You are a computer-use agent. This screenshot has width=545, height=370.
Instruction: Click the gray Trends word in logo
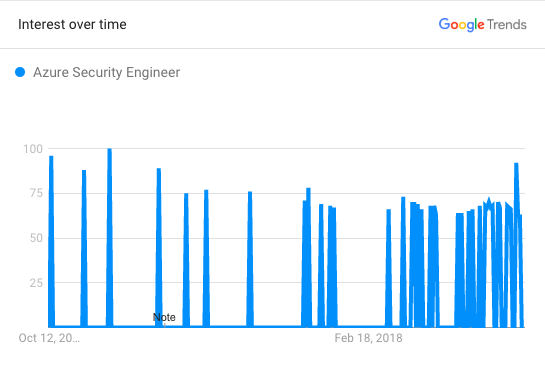(507, 25)
